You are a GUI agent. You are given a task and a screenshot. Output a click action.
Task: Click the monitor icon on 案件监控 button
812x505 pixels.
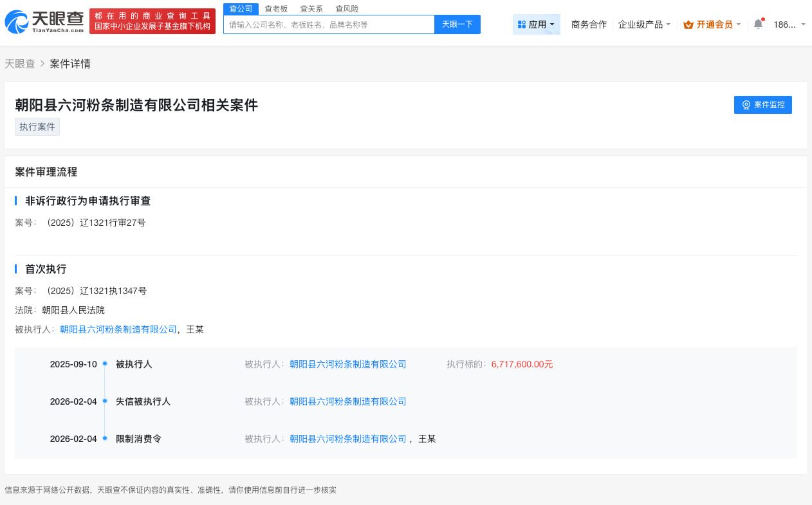point(746,105)
